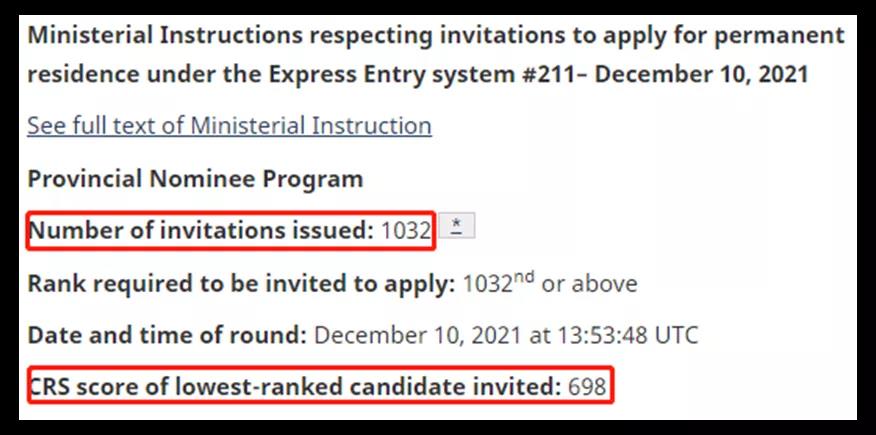Screen dimensions: 876x435
Task: Click the Rank required to be invited label
Action: [x=242, y=284]
